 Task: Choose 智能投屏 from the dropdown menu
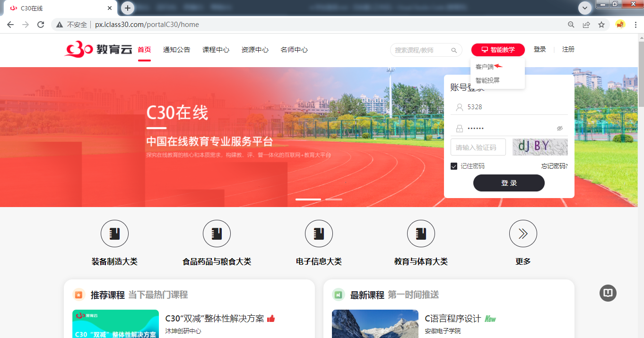(x=487, y=80)
